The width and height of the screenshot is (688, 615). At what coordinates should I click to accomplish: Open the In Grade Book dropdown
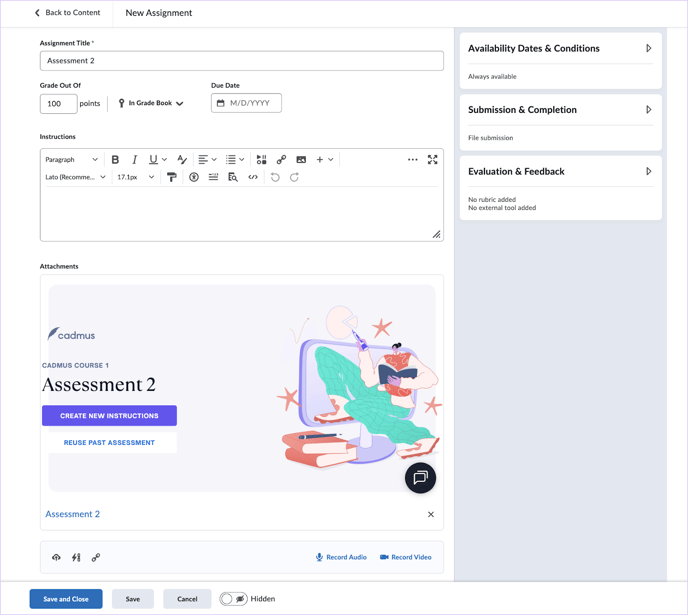151,103
